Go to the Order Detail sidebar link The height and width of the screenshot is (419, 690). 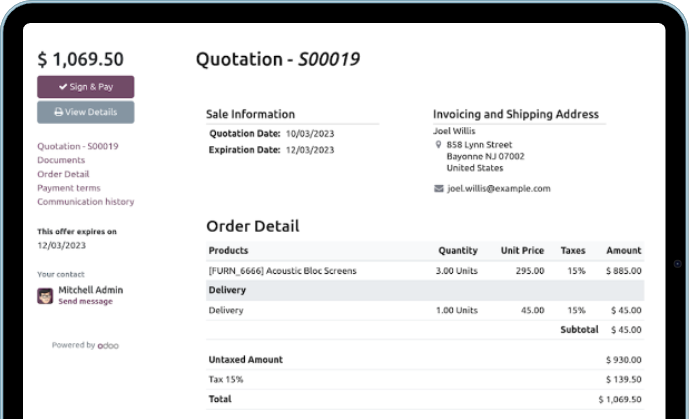tap(63, 174)
